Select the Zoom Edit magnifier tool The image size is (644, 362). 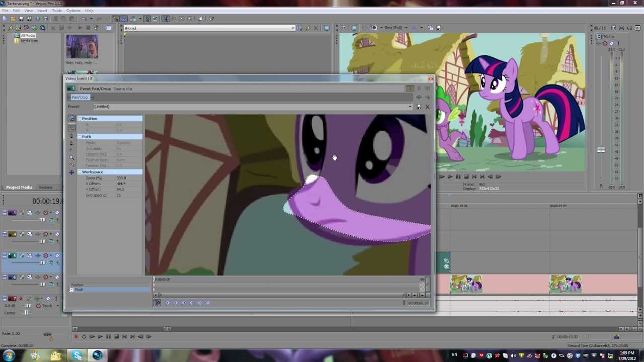tap(71, 157)
